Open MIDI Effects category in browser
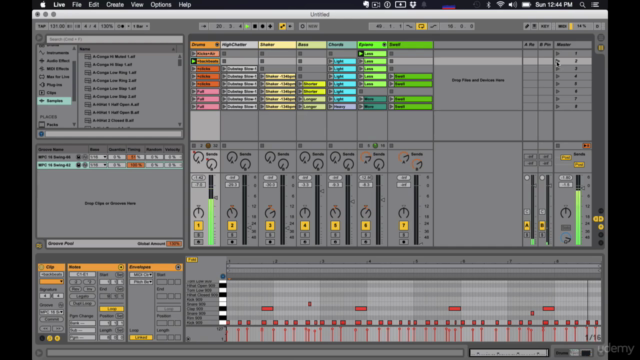Screen dimensions: 640x360 54,69
